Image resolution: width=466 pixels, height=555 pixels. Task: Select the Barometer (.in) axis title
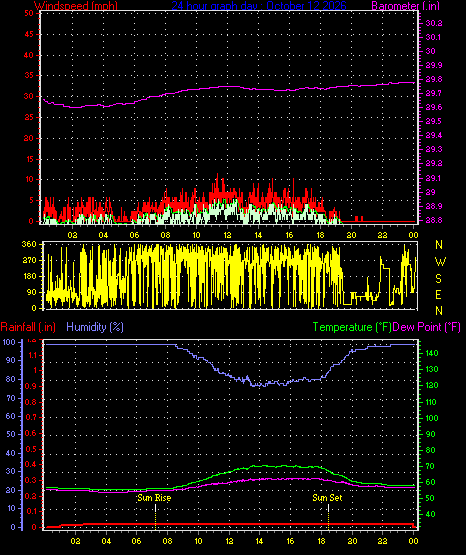tap(405, 5)
